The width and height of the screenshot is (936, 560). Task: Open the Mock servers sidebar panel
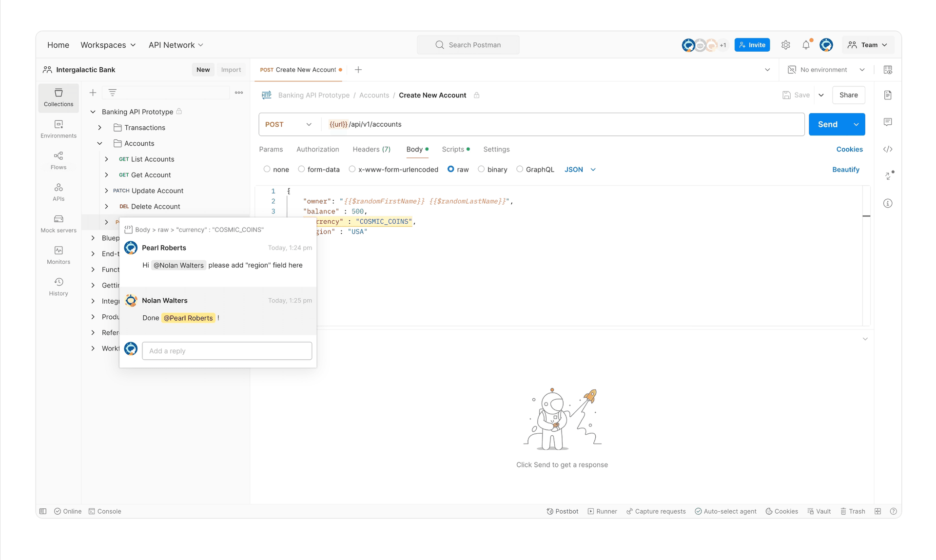tap(58, 224)
